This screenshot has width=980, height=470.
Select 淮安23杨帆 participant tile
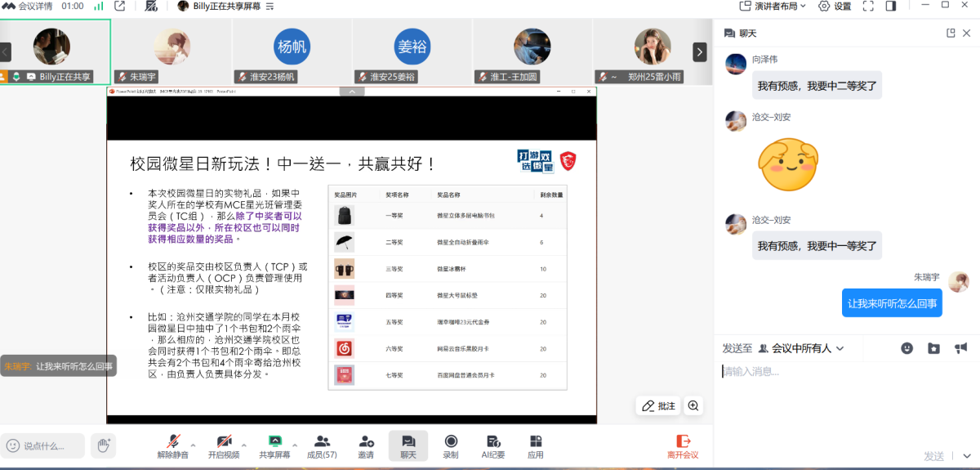point(292,51)
